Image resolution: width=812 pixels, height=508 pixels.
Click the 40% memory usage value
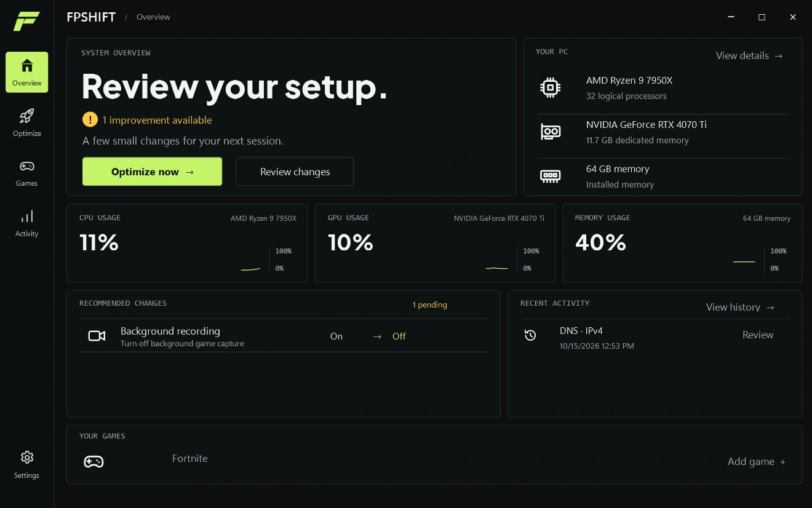click(x=600, y=242)
